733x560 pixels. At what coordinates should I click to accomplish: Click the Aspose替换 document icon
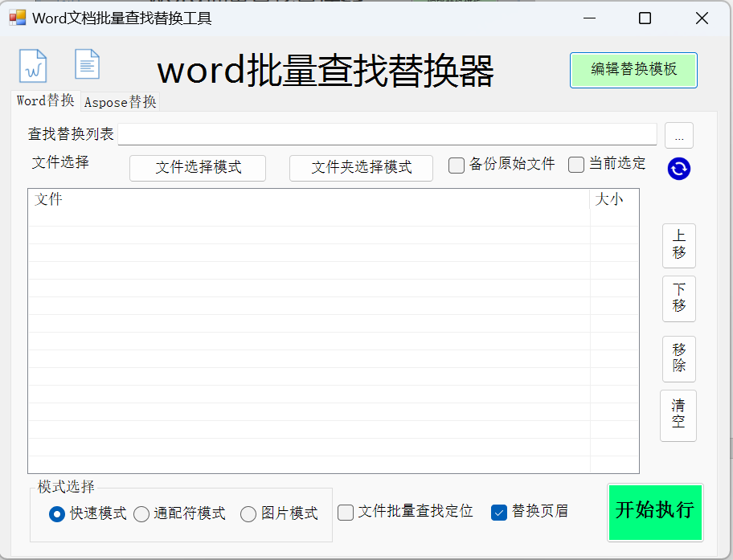(87, 63)
